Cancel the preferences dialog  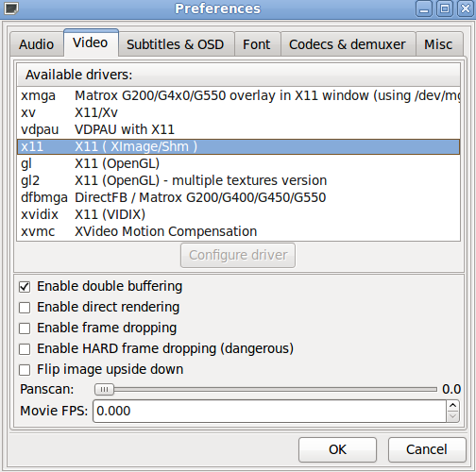tap(427, 449)
